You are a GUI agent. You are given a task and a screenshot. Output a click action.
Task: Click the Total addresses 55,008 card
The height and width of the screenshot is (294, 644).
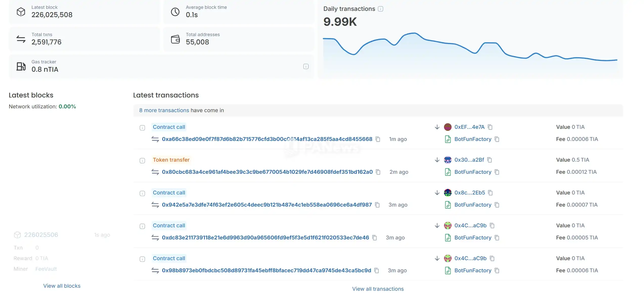tap(239, 39)
